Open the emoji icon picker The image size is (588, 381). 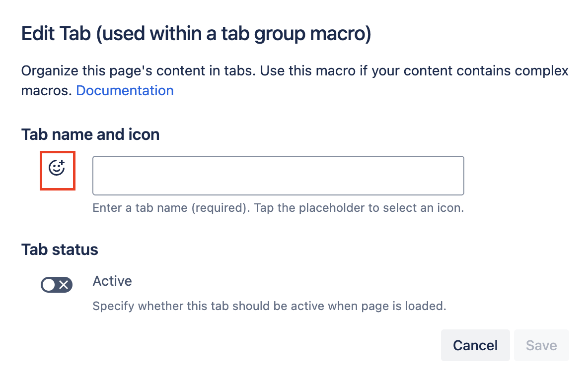[x=57, y=168]
